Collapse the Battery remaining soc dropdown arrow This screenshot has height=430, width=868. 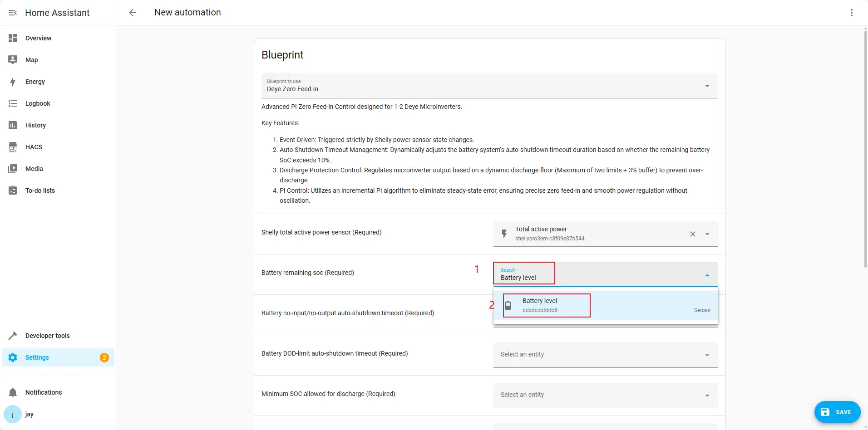tap(707, 275)
